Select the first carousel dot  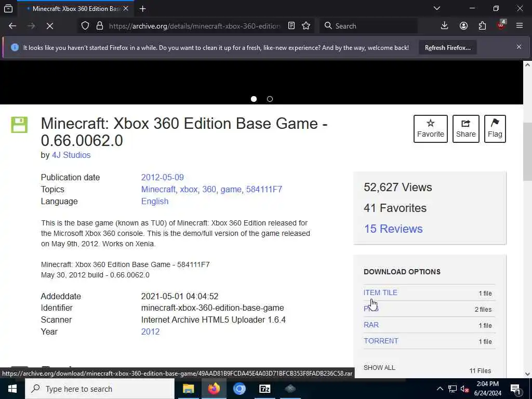(x=254, y=99)
